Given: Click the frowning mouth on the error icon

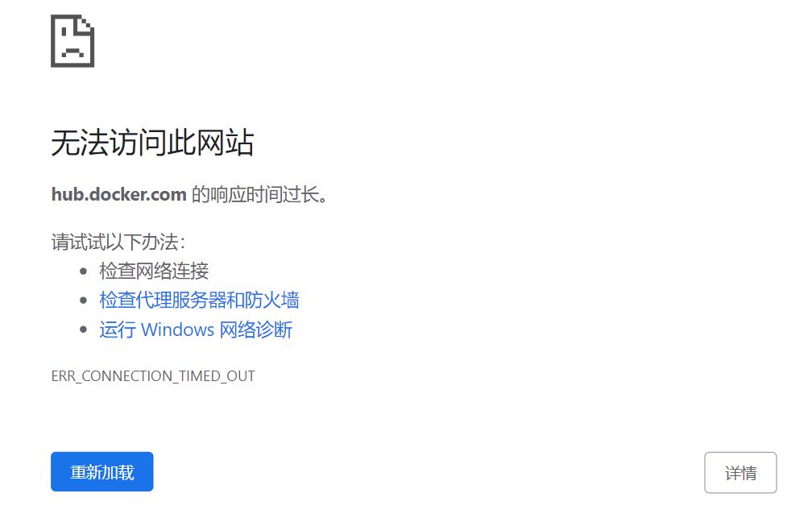Looking at the screenshot, I should tap(72, 52).
